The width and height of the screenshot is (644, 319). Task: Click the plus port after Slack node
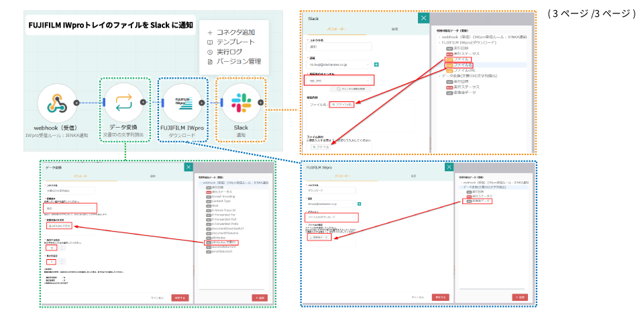260,103
